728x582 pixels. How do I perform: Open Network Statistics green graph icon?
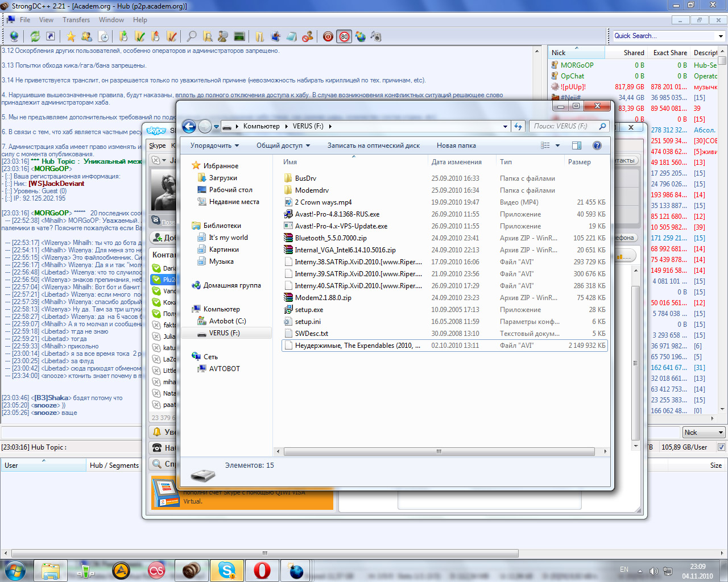(239, 36)
